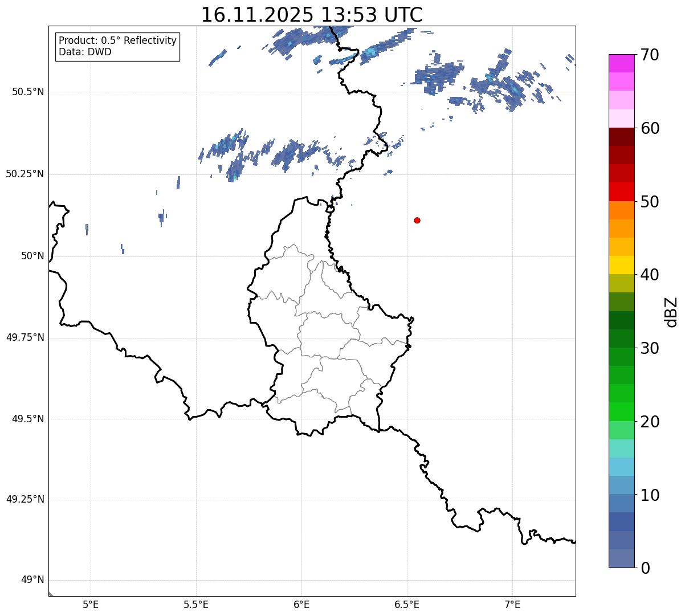685x616 pixels.
Task: Click the 5°E longitude label
Action: [x=91, y=604]
